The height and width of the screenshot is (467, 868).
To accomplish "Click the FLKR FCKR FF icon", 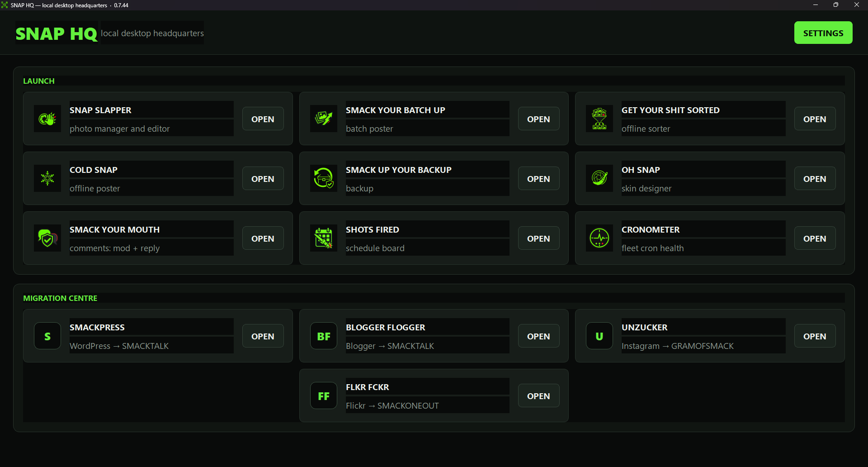I will point(324,396).
